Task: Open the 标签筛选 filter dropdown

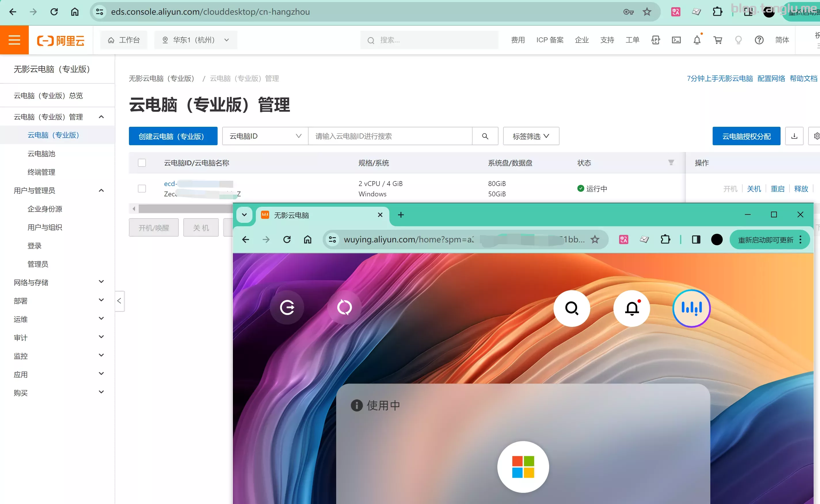Action: [531, 136]
